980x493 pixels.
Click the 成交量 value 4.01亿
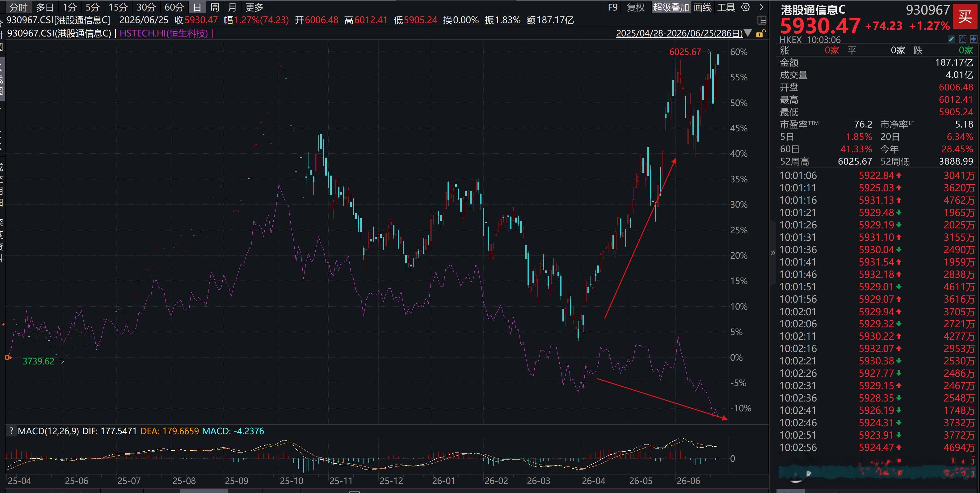[x=959, y=75]
